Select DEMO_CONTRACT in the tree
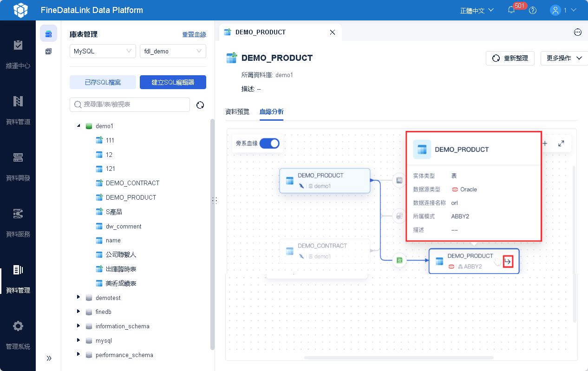Image resolution: width=588 pixels, height=371 pixels. pyautogui.click(x=132, y=183)
